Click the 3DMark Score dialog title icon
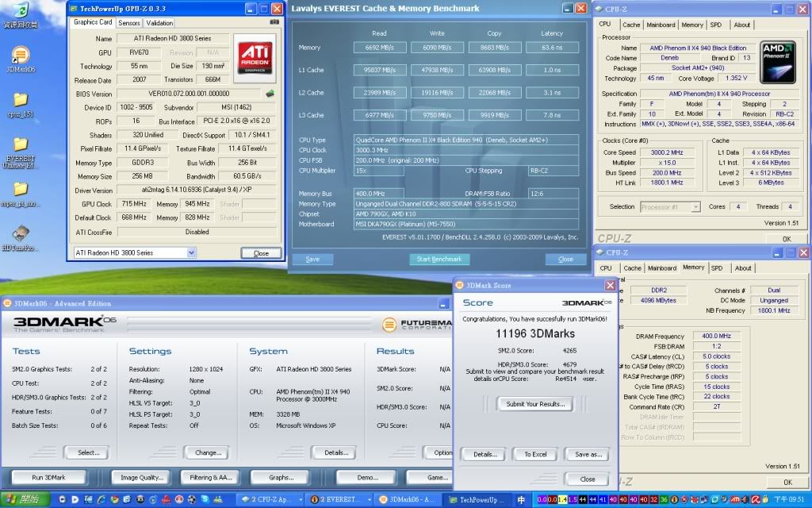812x508 pixels. coord(459,285)
